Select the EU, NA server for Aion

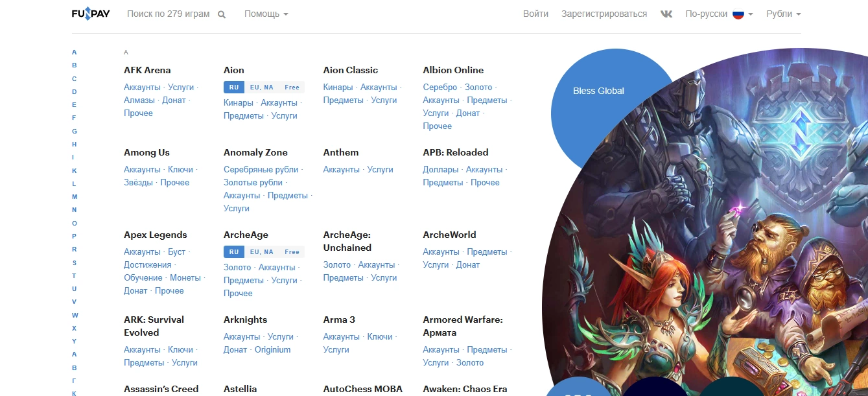coord(262,87)
